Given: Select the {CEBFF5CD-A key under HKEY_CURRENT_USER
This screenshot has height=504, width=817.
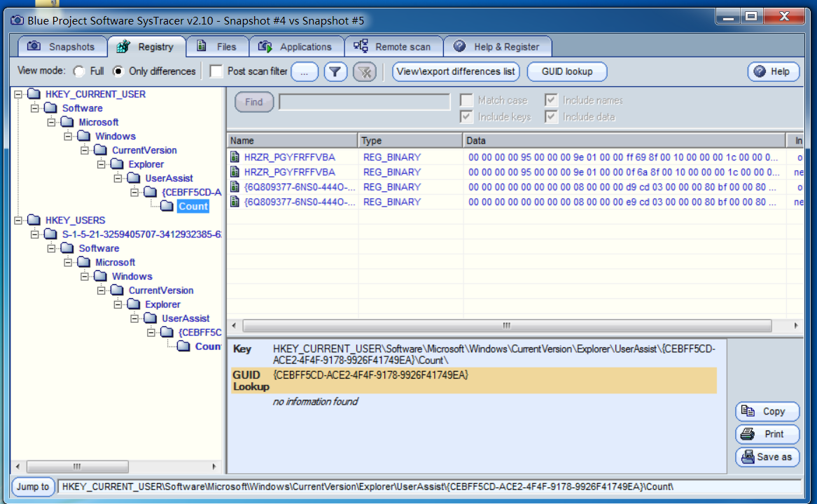Looking at the screenshot, I should click(191, 192).
